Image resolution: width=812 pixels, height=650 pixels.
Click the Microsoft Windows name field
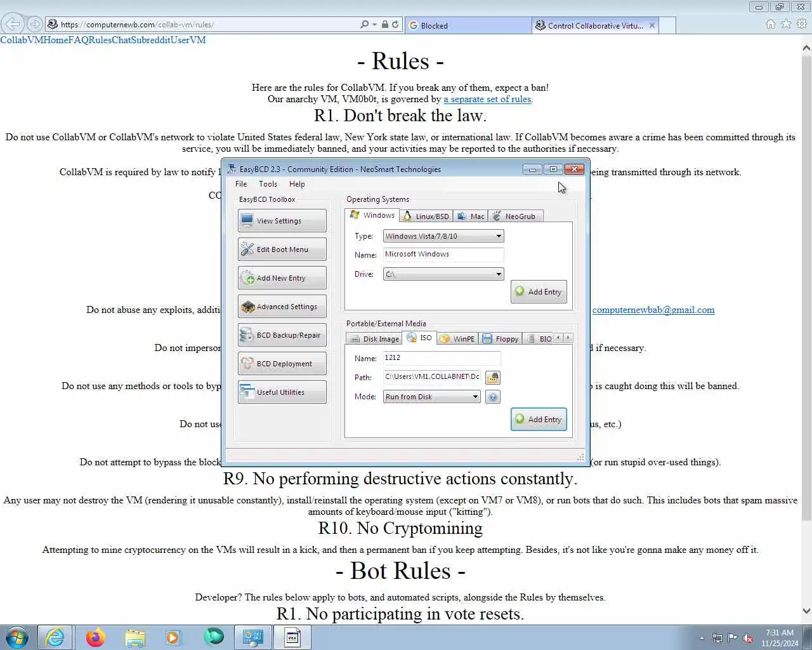click(x=443, y=255)
